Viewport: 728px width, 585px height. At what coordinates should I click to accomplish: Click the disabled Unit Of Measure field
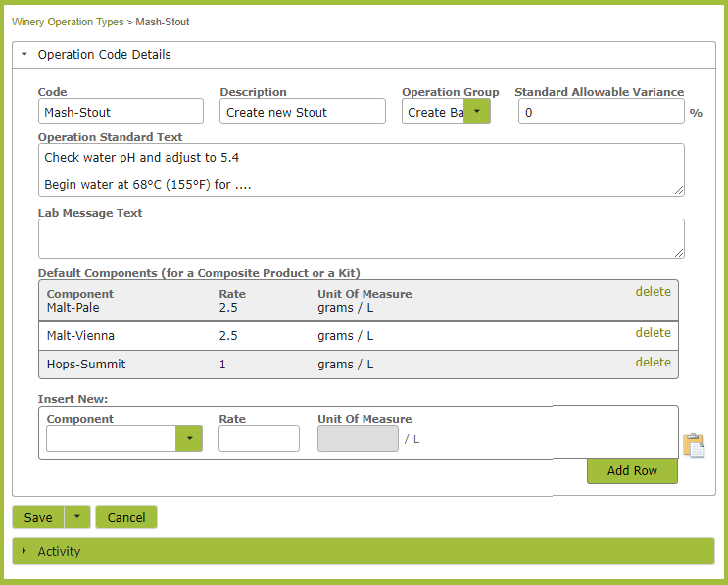(x=358, y=438)
